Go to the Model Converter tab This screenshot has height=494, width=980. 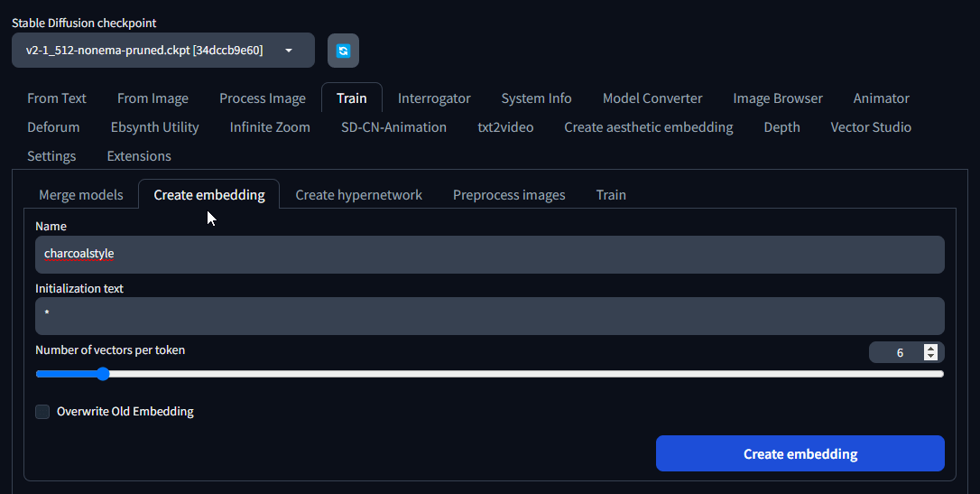[x=652, y=98]
